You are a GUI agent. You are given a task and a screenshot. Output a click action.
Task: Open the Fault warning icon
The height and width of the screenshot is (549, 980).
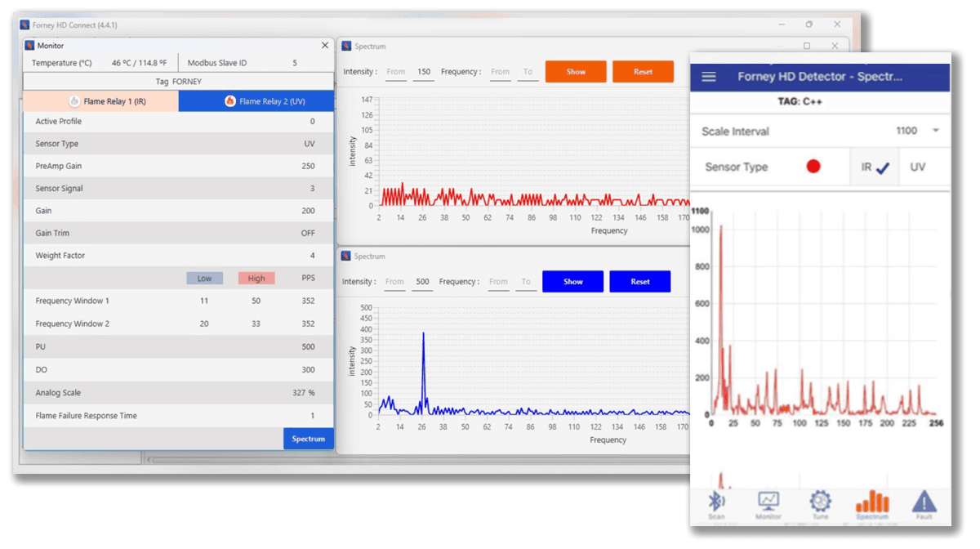(924, 505)
